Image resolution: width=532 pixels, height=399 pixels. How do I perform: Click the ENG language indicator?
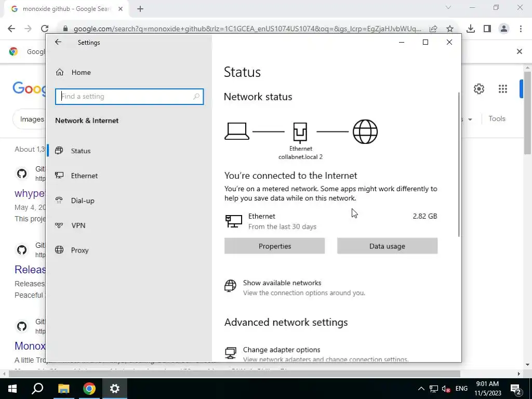tap(461, 389)
